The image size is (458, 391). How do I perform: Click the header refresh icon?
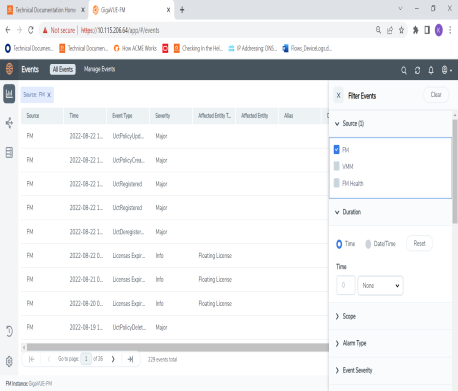(417, 70)
